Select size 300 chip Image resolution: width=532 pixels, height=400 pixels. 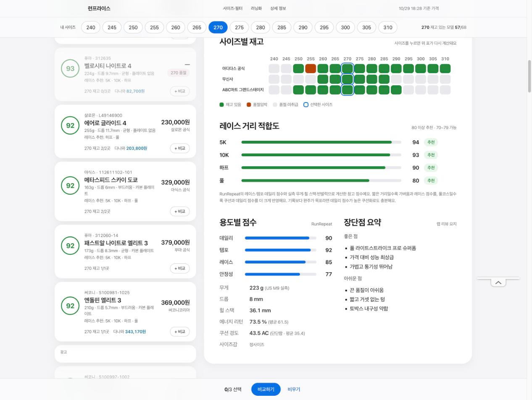(345, 27)
